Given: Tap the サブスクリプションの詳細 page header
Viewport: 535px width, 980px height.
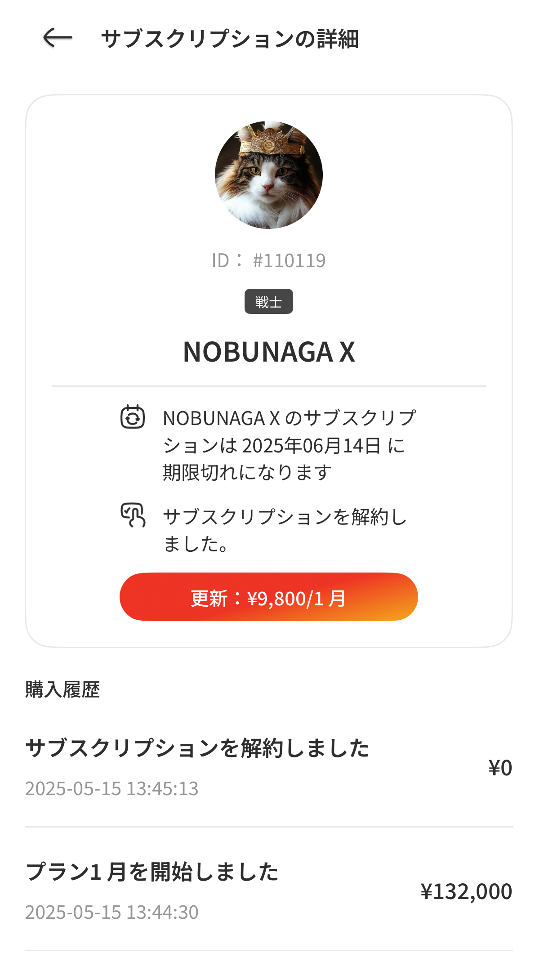Looking at the screenshot, I should point(230,39).
